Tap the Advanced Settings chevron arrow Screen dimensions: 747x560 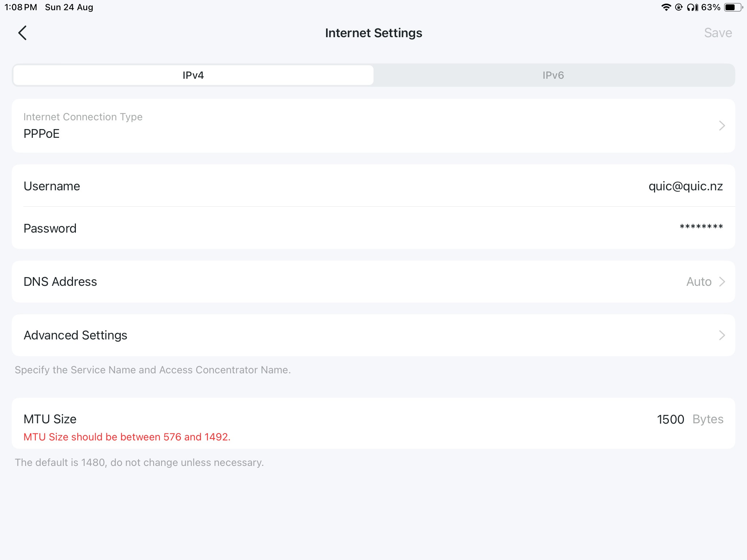[722, 335]
